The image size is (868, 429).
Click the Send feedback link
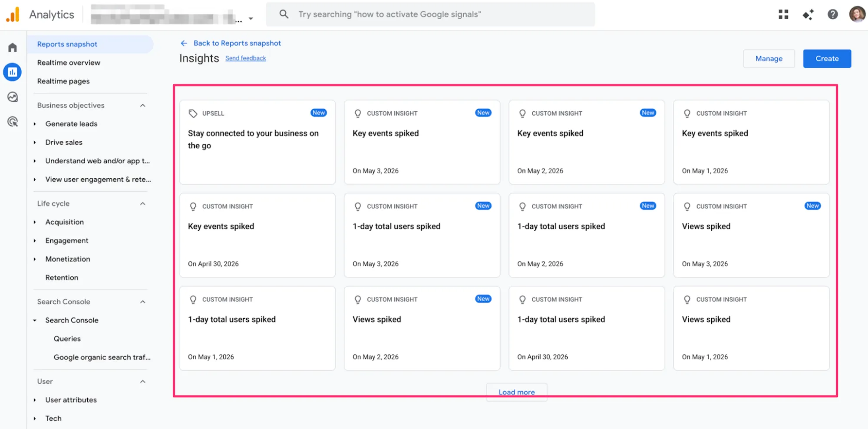(245, 58)
